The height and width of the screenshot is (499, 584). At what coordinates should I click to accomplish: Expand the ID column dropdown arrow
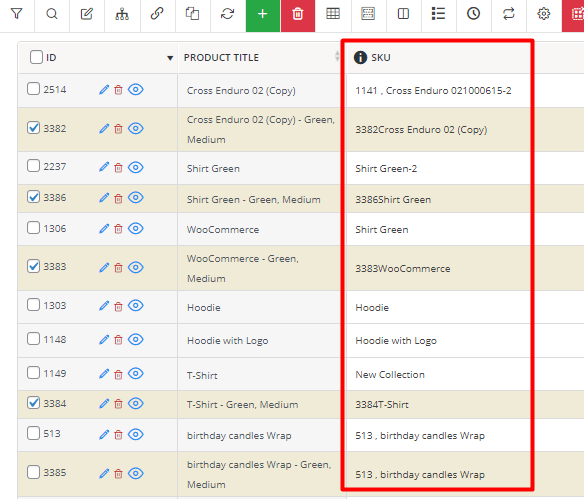point(170,58)
